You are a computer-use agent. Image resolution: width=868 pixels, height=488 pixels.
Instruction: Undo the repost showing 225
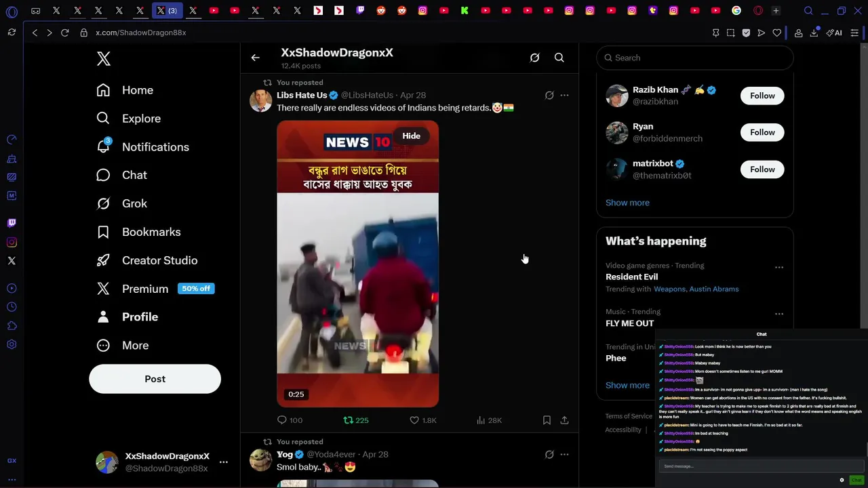356,420
